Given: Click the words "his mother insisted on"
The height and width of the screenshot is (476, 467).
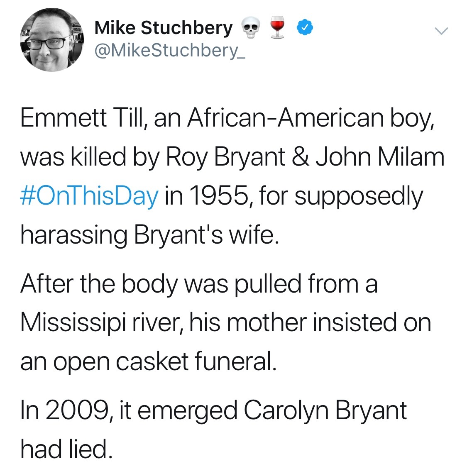Looking at the screenshot, I should 311,323.
